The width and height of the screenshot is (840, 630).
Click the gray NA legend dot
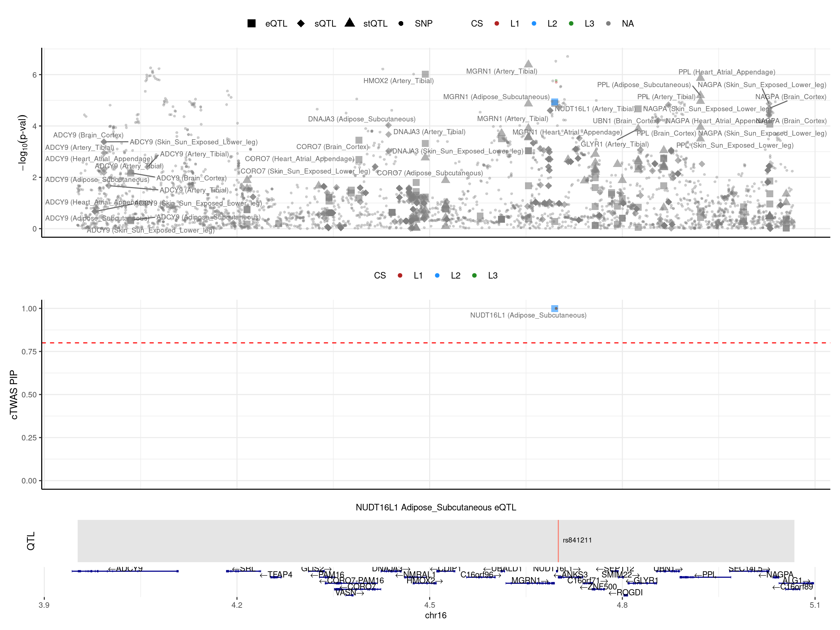(x=608, y=24)
